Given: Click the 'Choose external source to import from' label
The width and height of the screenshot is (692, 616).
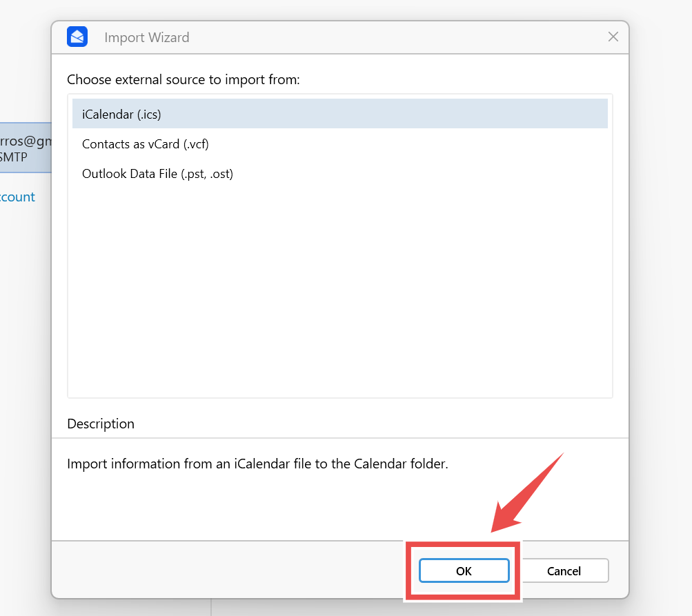Looking at the screenshot, I should [184, 79].
